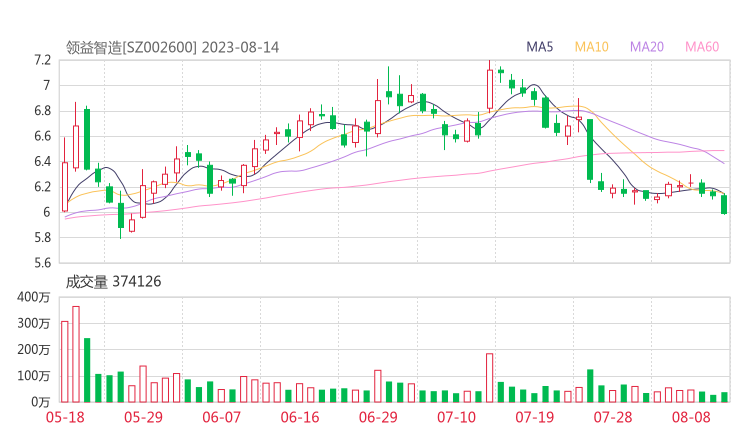Image resolution: width=740 pixels, height=440 pixels.
Task: Click the 400万 volume axis label
Action: (x=33, y=297)
